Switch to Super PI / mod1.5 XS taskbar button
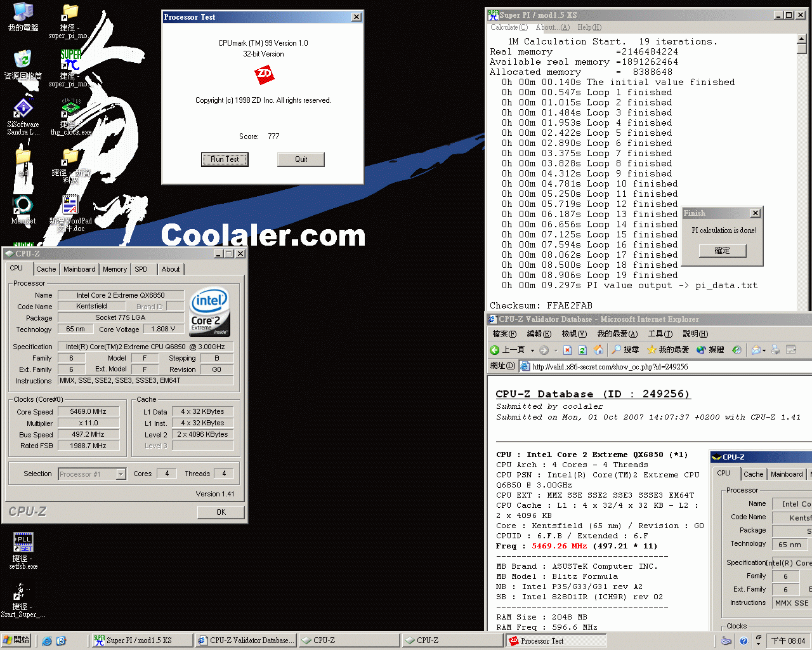 pos(142,640)
